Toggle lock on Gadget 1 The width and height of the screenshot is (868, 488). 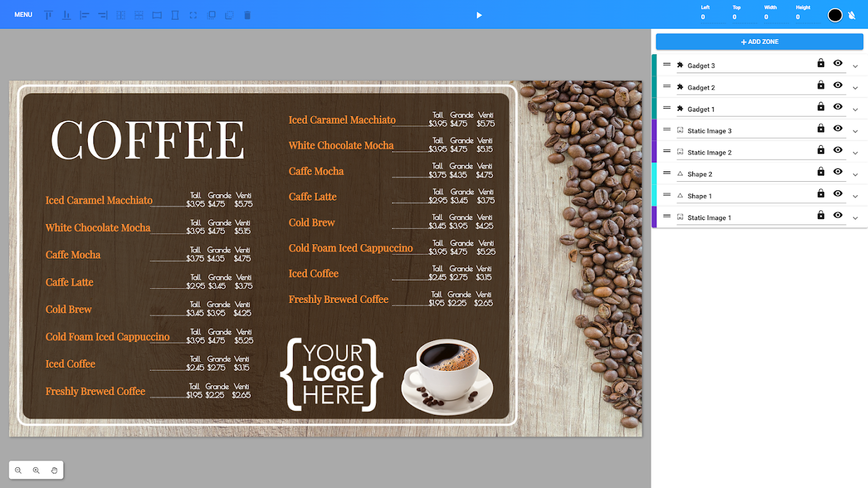coord(821,106)
